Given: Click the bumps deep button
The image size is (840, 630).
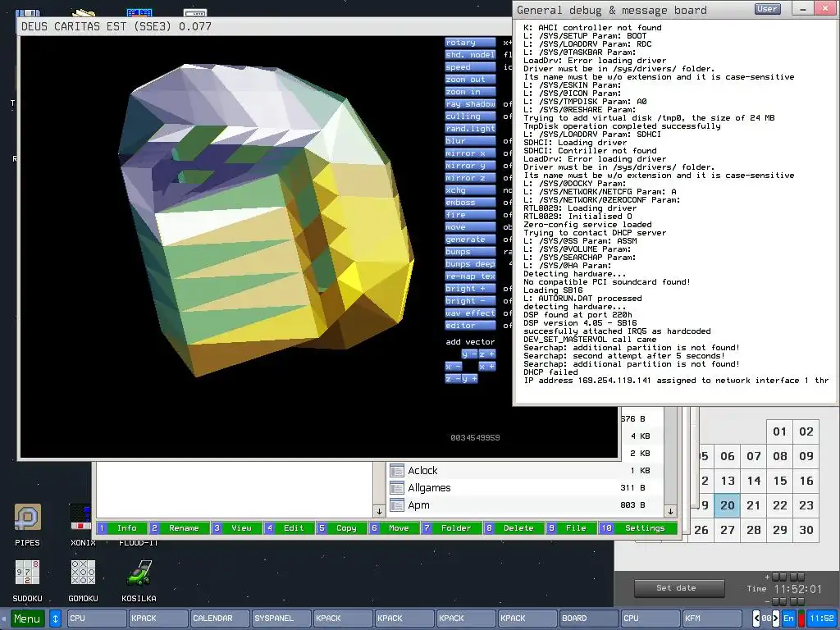Looking at the screenshot, I should [x=470, y=264].
